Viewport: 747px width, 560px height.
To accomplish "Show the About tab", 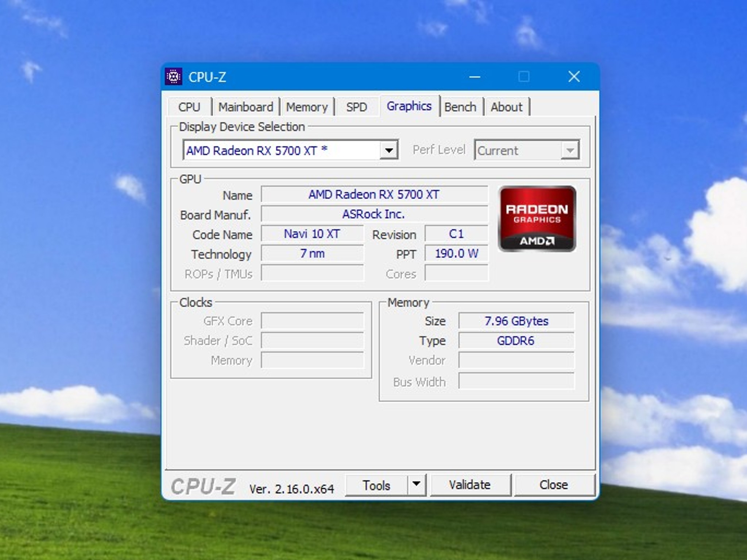I will tap(507, 107).
